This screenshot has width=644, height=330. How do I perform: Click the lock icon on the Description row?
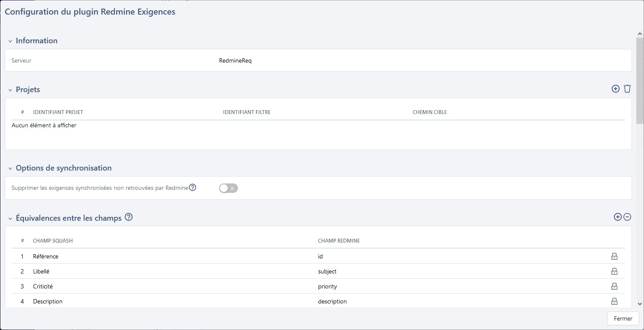tap(614, 301)
